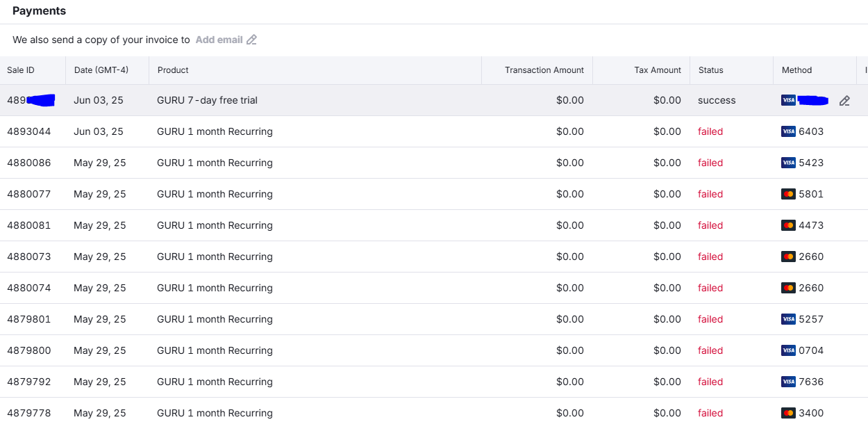
Task: Click card number 5801
Action: [x=811, y=194]
